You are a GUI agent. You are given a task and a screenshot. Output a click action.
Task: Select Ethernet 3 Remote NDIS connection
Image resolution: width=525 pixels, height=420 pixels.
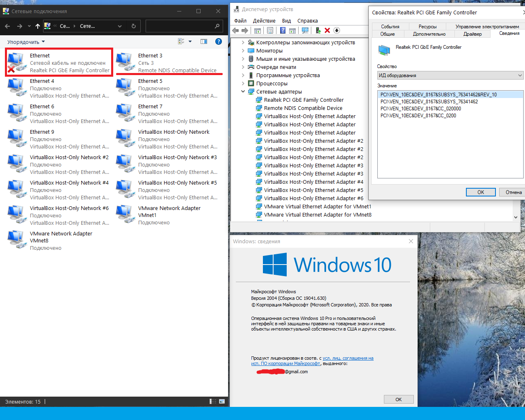tap(169, 63)
